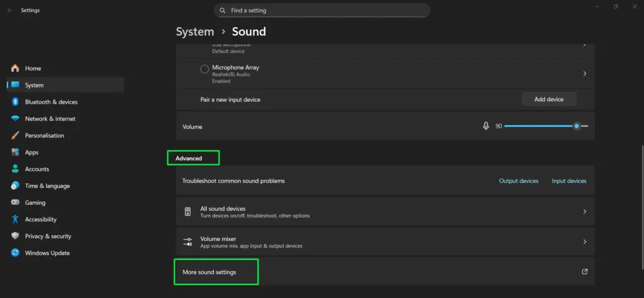Click the Accessibility figure icon
644x298 pixels.
(x=15, y=219)
